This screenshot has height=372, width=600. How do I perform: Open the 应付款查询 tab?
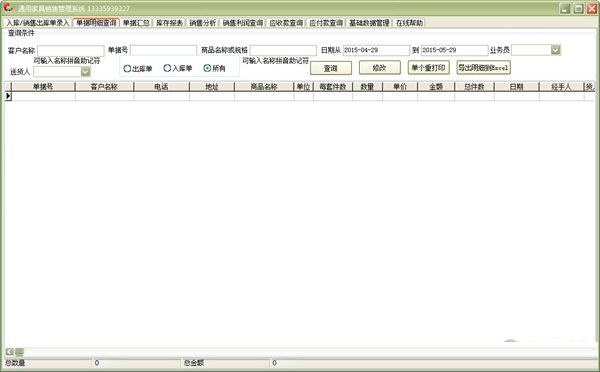point(326,23)
